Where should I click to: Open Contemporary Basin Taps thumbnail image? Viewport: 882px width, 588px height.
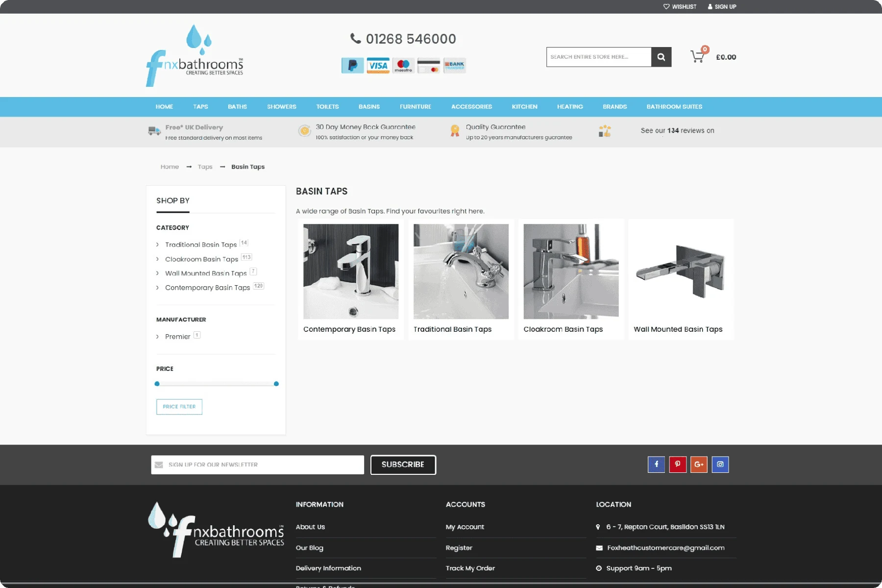351,271
